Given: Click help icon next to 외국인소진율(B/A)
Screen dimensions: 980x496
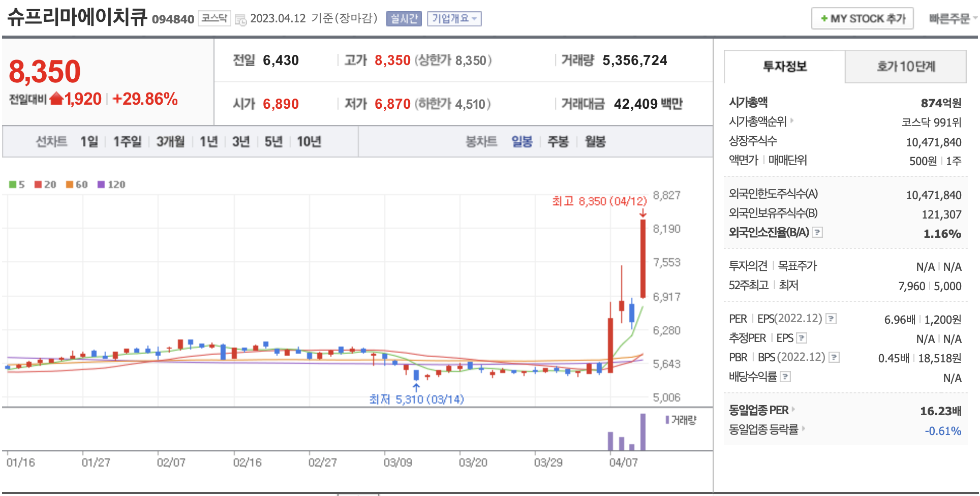Looking at the screenshot, I should point(817,232).
